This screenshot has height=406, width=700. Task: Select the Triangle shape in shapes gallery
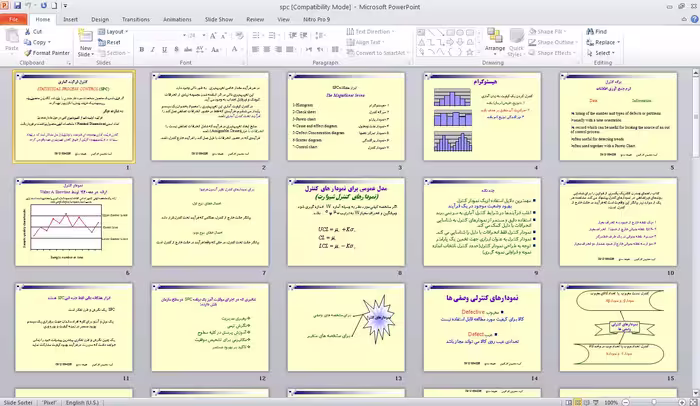point(421,42)
